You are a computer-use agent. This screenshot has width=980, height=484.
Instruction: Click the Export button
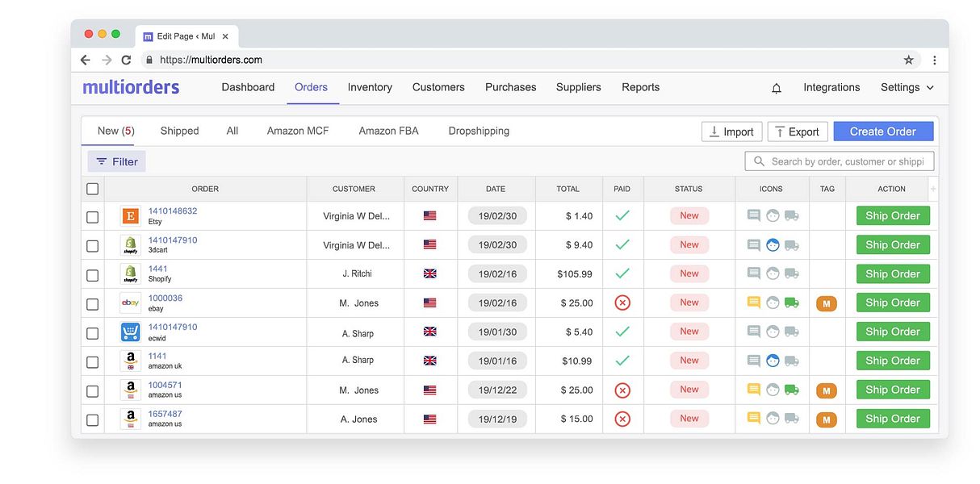coord(798,131)
